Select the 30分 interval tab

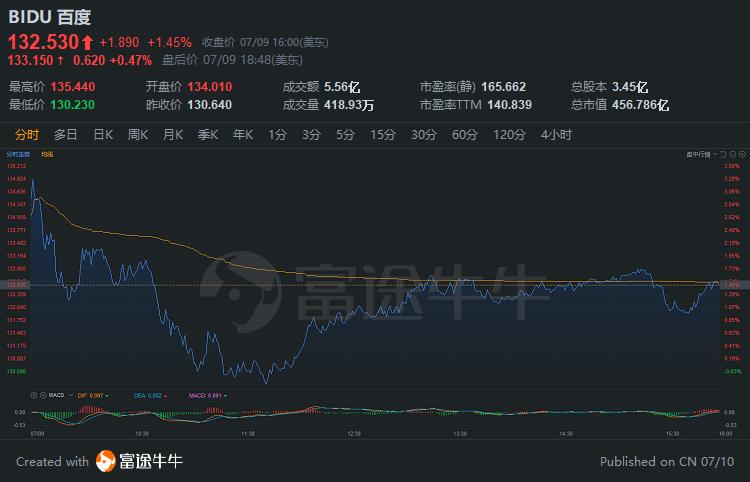click(424, 135)
